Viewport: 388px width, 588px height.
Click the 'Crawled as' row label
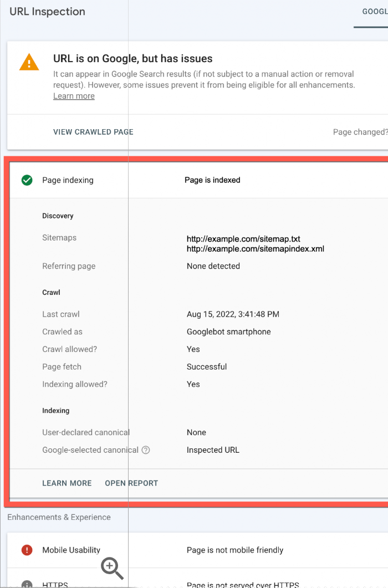pos(62,332)
